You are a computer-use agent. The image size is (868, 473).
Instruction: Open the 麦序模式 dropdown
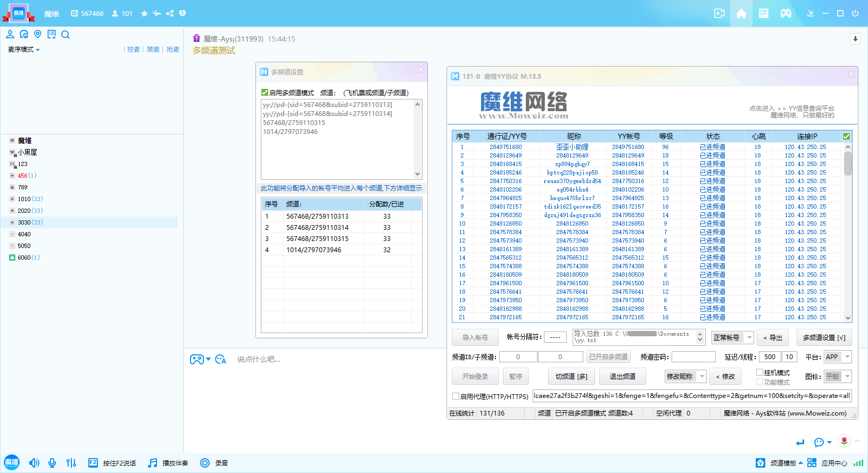(x=24, y=49)
